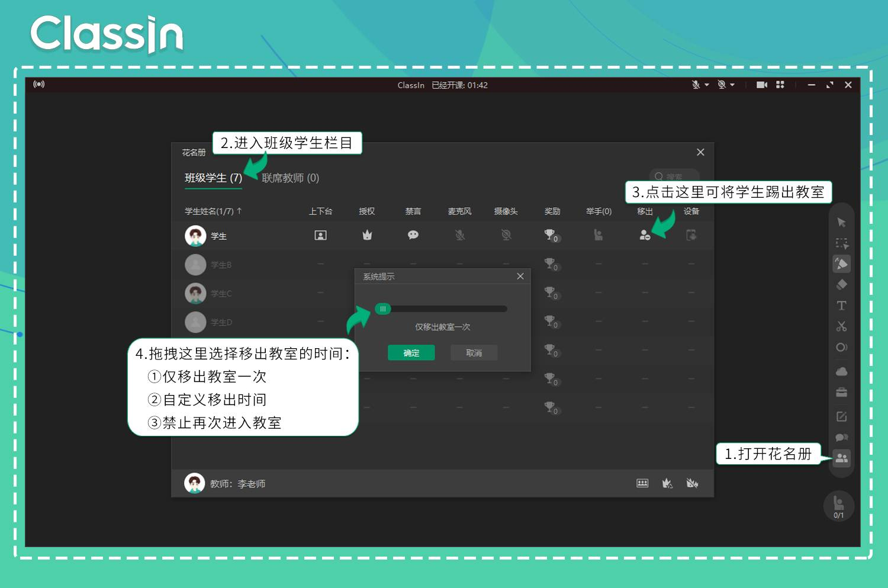Click the 奖励 column header
Viewport: 888px width, 588px height.
[x=552, y=211]
